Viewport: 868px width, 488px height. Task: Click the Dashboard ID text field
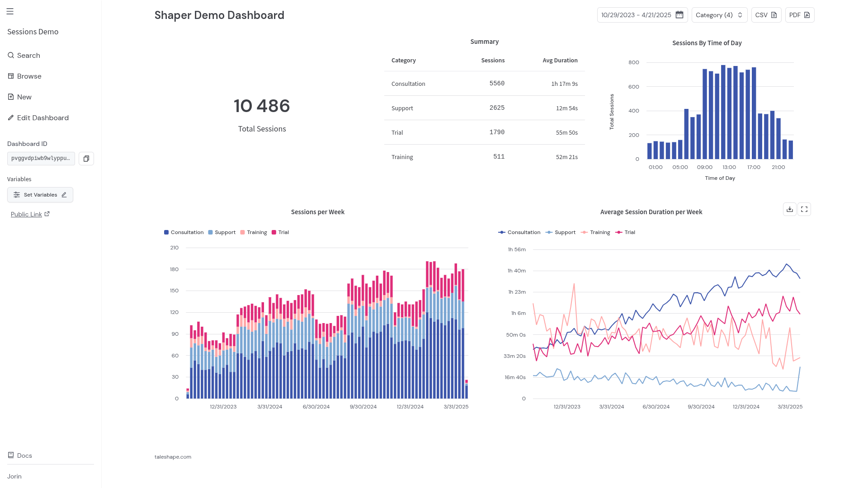pyautogui.click(x=41, y=159)
